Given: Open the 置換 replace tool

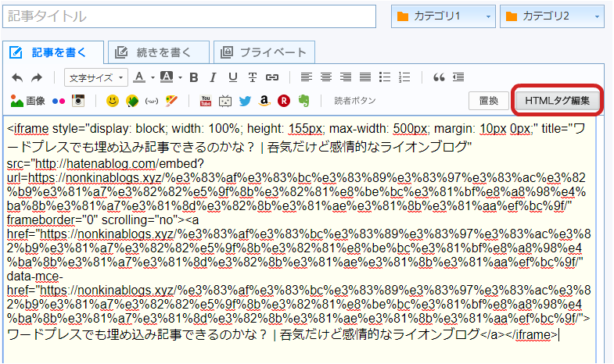Looking at the screenshot, I should click(x=489, y=101).
